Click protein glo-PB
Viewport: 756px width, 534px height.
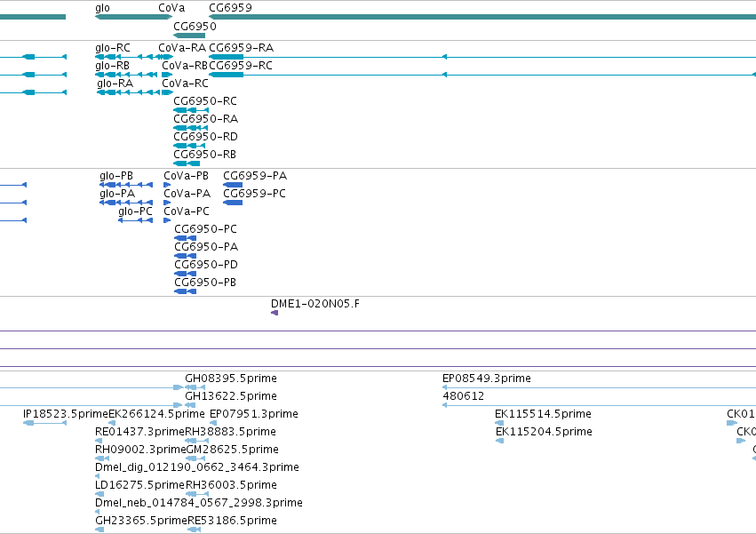coord(116,176)
